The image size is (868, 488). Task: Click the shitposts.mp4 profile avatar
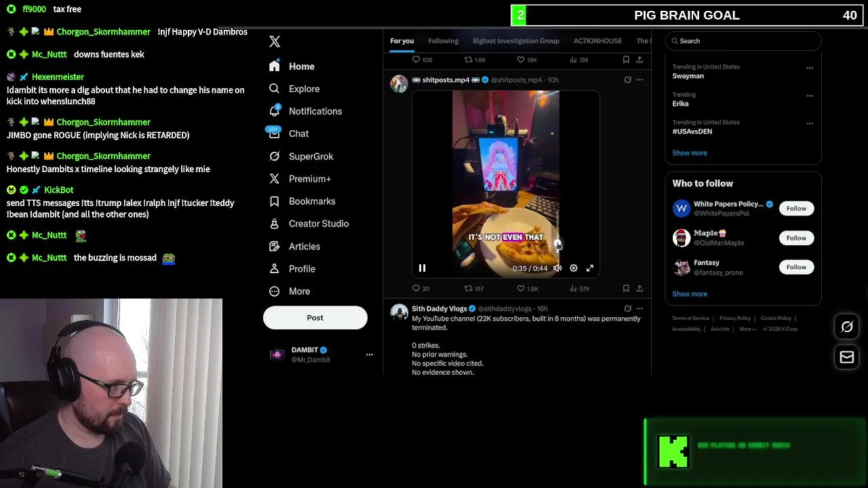pyautogui.click(x=399, y=83)
